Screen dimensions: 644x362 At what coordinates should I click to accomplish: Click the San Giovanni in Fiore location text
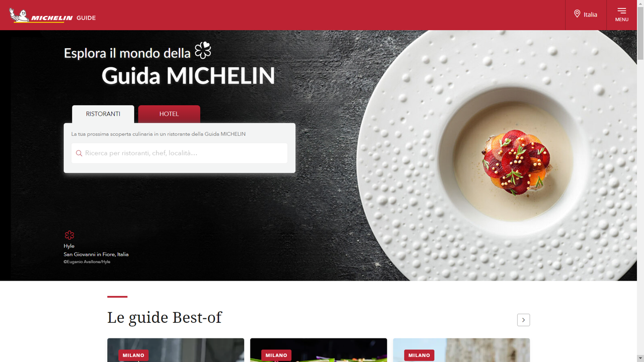[96, 254]
